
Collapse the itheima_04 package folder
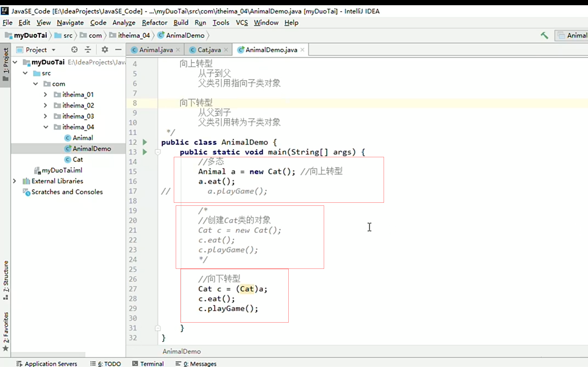tap(46, 127)
